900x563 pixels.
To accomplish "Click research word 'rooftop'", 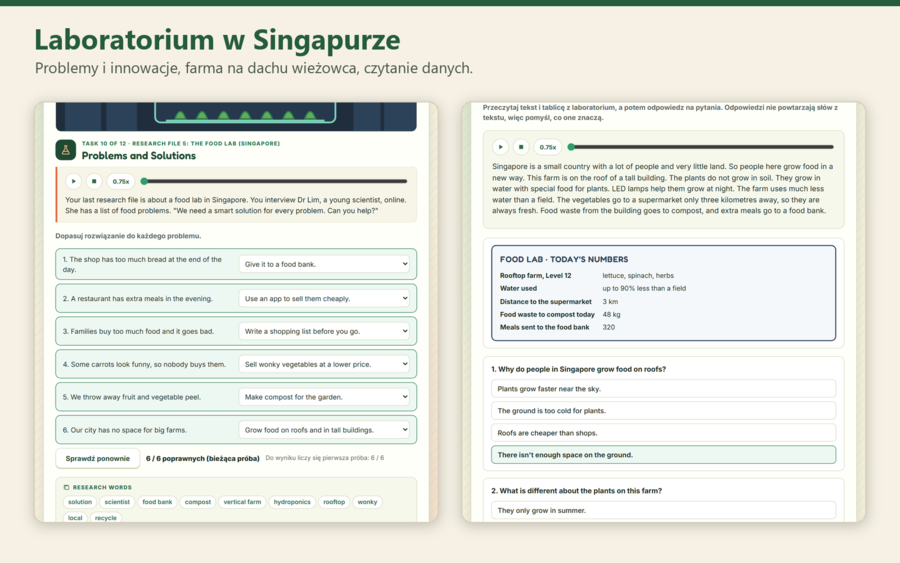I will [334, 502].
